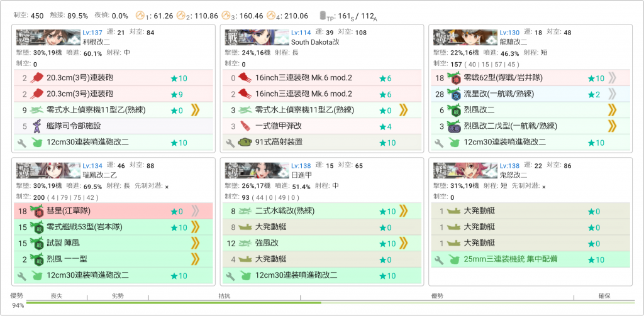
Task: Select the 一式徹甲弾改 shell icon
Action: click(245, 126)
